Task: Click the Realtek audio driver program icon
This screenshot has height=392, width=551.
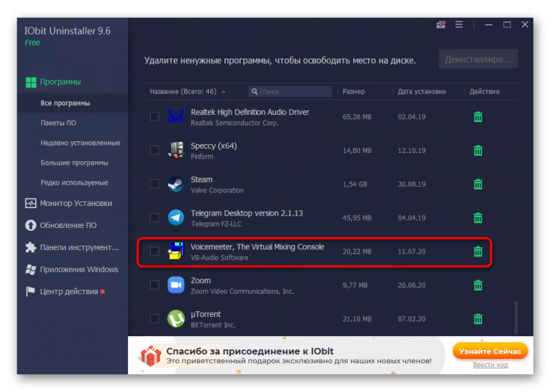Action: pyautogui.click(x=176, y=116)
